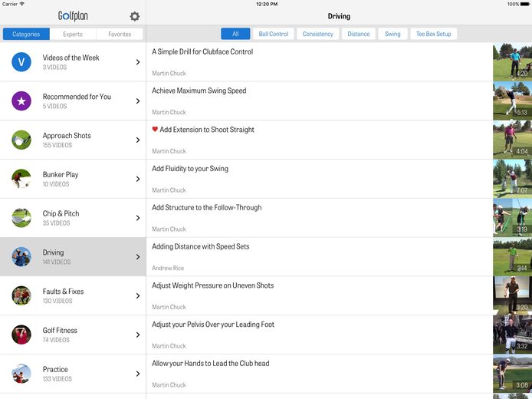532x399 pixels.
Task: Tap the Golf Fitness category icon
Action: tap(21, 335)
